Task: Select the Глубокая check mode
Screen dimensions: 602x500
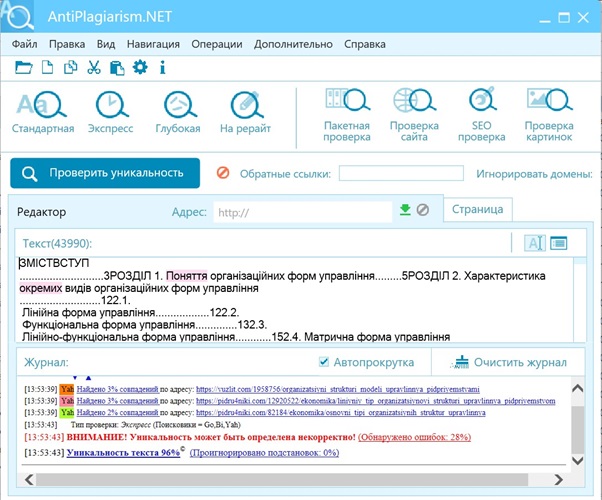Action: coord(178,113)
